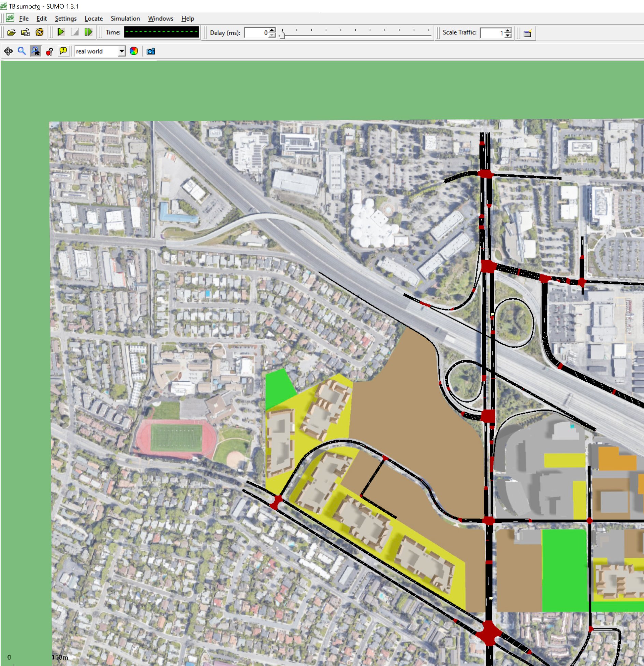The height and width of the screenshot is (666, 644).
Task: Open a simulation file
Action: click(x=11, y=32)
